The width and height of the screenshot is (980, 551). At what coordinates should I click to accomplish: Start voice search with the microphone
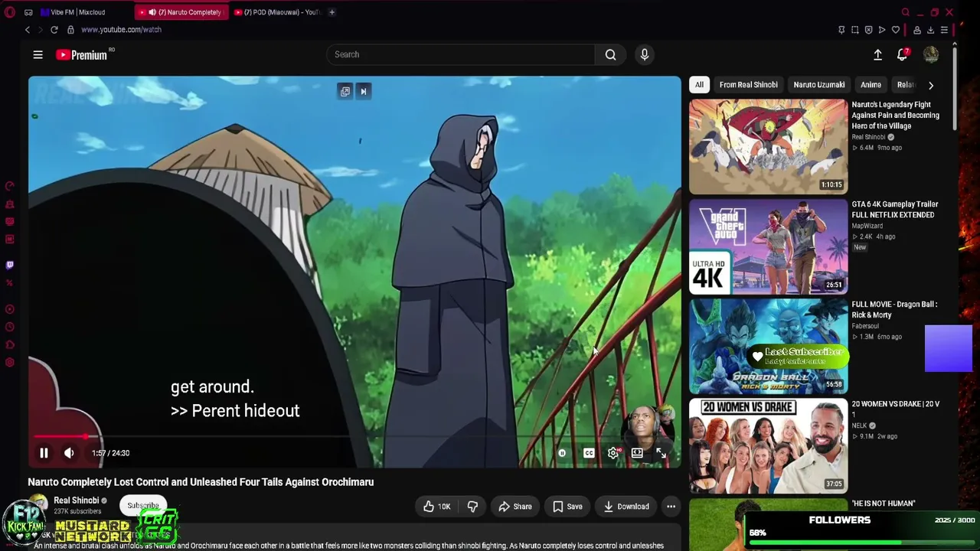(x=645, y=54)
